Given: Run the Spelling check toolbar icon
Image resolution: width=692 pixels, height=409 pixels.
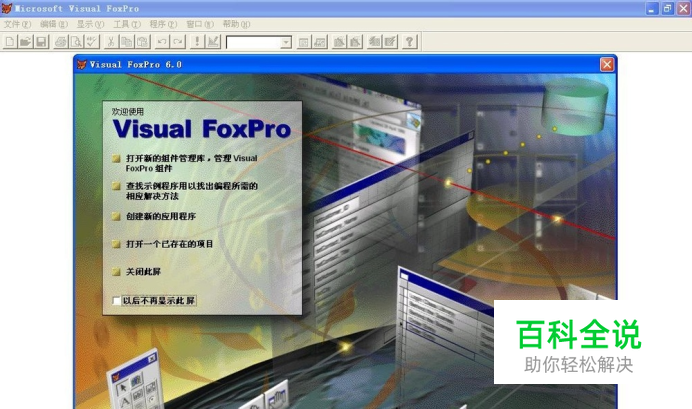Looking at the screenshot, I should point(92,42).
